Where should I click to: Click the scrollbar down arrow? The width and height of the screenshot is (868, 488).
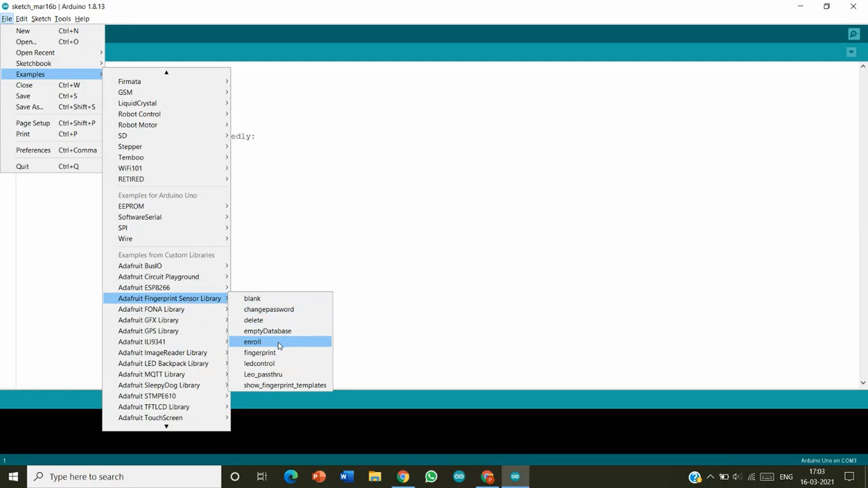coord(863,382)
